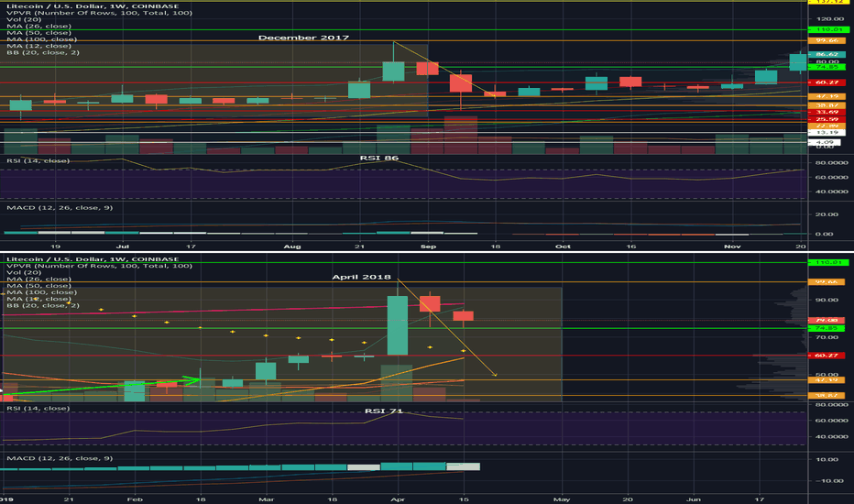Click green 74.85 label in April 2018 chart

pyautogui.click(x=827, y=328)
